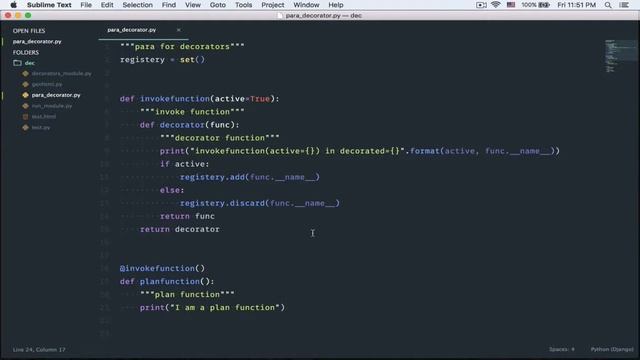The height and width of the screenshot is (360, 640).
Task: Open the Goto menu
Action: (x=218, y=5)
